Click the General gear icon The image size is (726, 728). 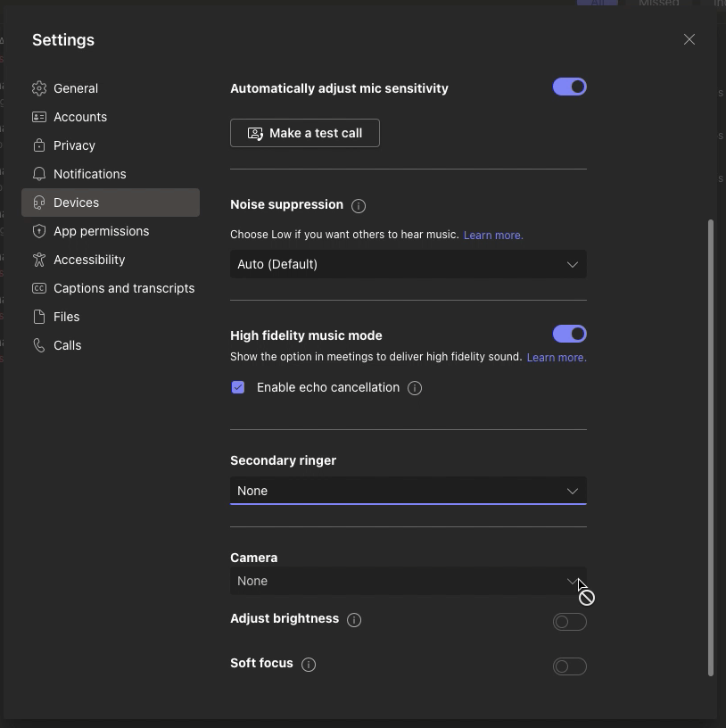pyautogui.click(x=38, y=88)
